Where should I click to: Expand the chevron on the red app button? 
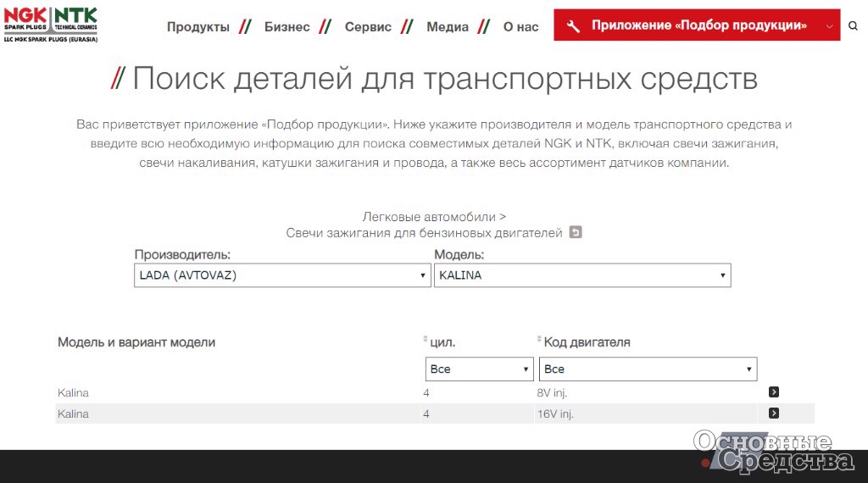(x=829, y=26)
